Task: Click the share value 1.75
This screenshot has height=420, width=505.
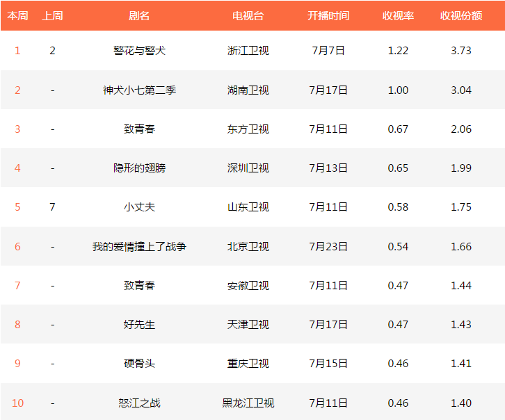Action: pyautogui.click(x=461, y=207)
